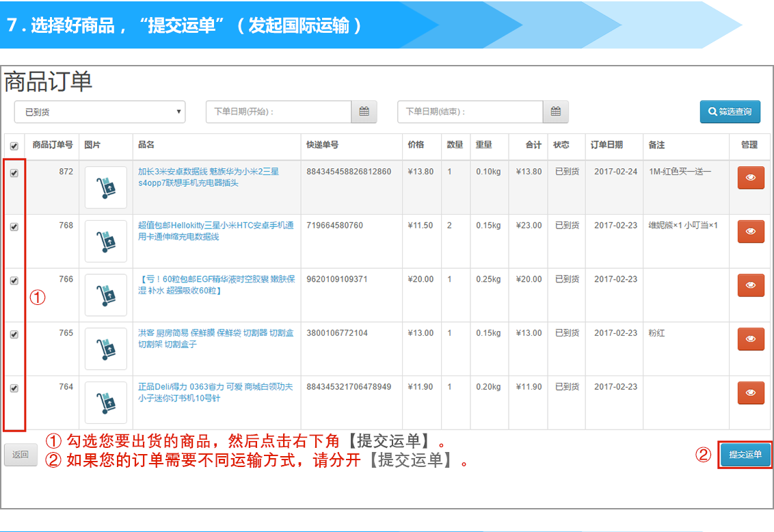Click the 订单日期 column header

(606, 144)
